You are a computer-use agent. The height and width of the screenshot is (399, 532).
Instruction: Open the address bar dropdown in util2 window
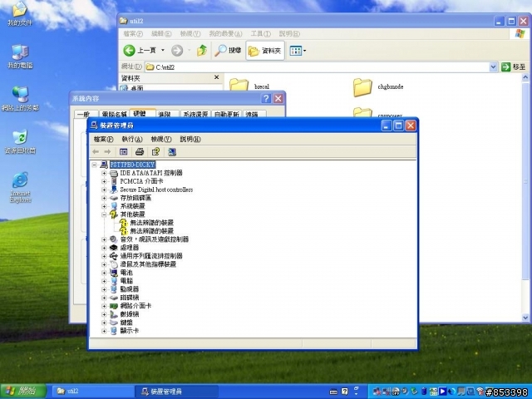(493, 67)
